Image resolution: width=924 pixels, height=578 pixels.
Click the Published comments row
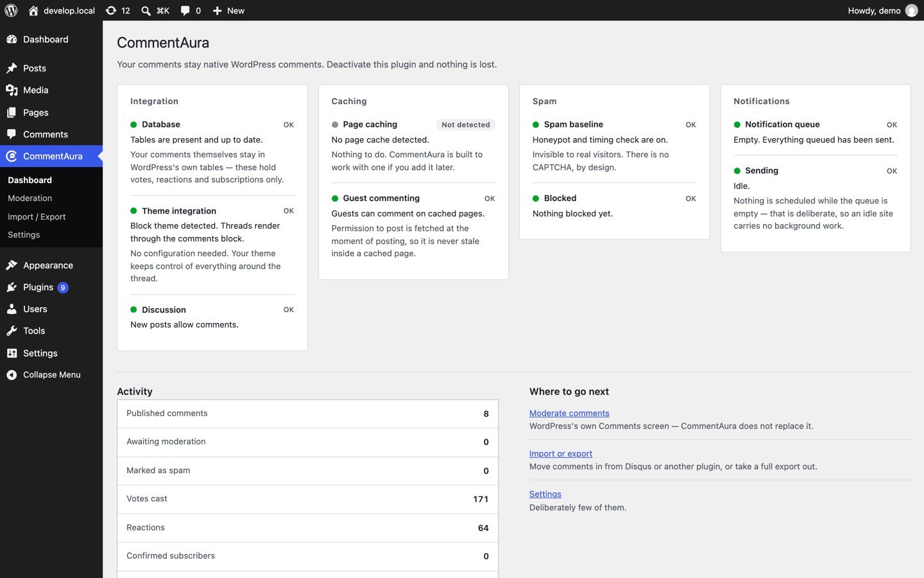click(307, 414)
